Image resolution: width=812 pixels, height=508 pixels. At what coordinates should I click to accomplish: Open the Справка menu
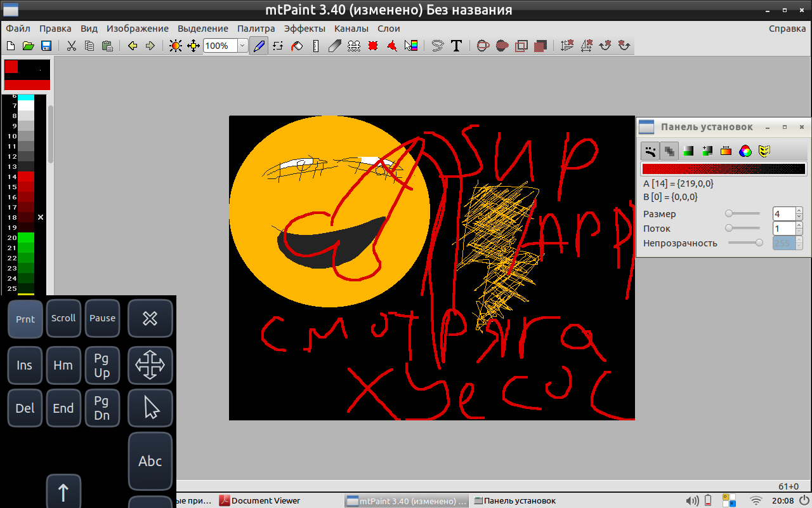click(x=787, y=29)
